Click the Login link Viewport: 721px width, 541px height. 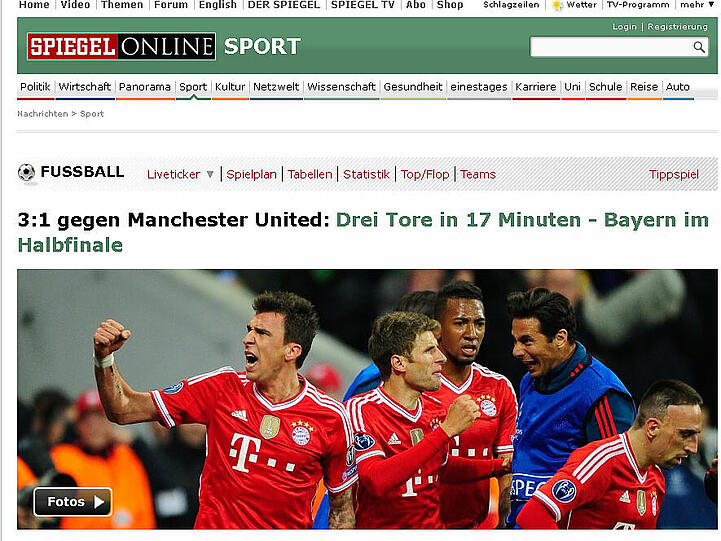pyautogui.click(x=624, y=27)
